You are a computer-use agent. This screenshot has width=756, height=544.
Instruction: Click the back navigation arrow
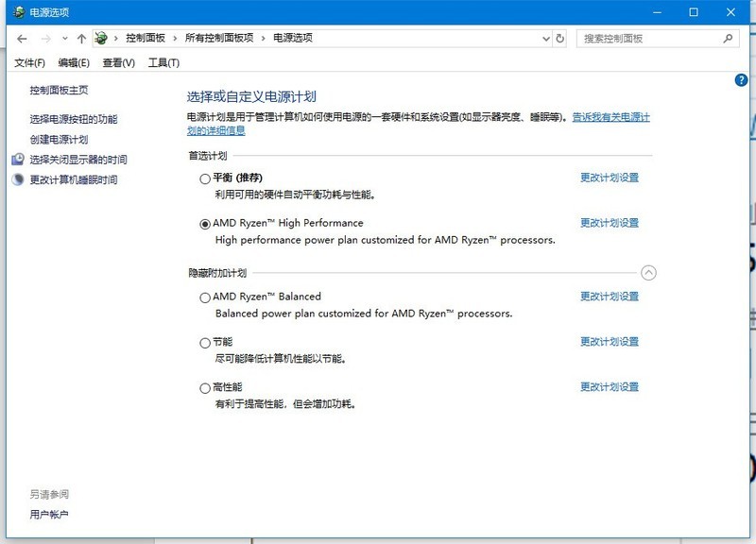point(21,39)
